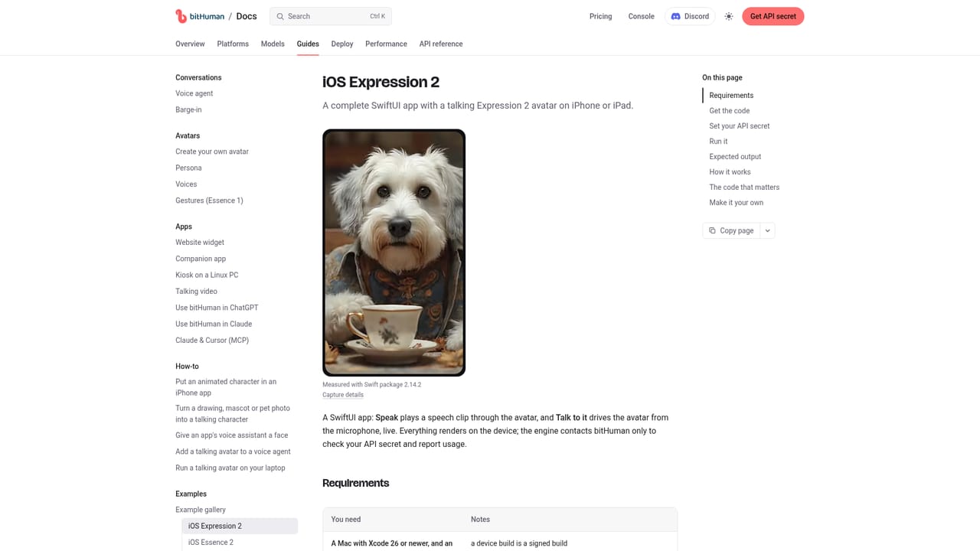Screen dimensions: 980x551
Task: Open Claude & Cursor (MCP) page
Action: coord(212,340)
